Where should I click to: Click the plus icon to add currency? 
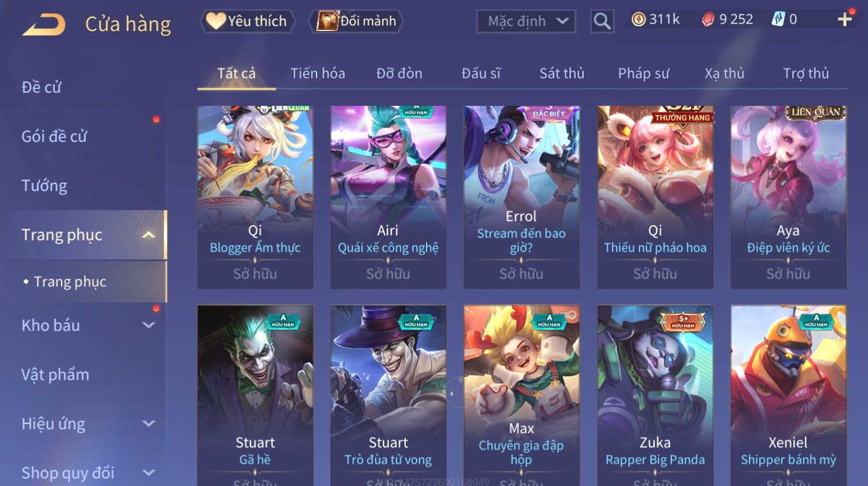tap(845, 20)
